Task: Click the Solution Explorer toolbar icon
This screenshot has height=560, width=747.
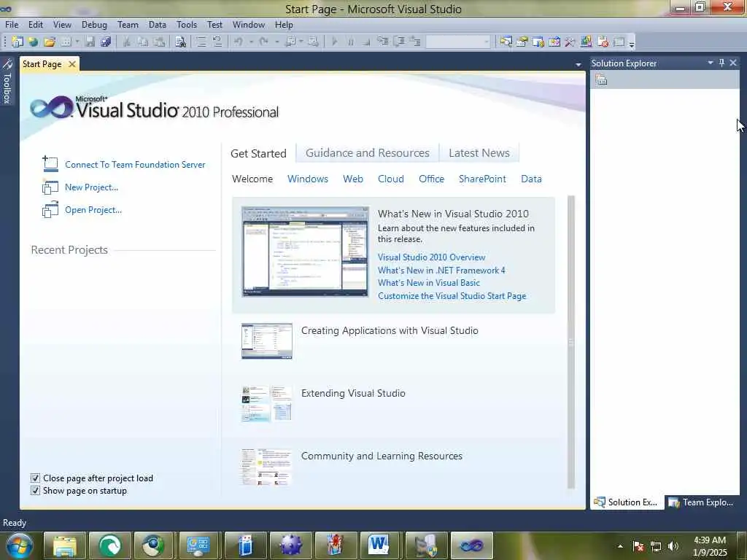Action: [506, 42]
